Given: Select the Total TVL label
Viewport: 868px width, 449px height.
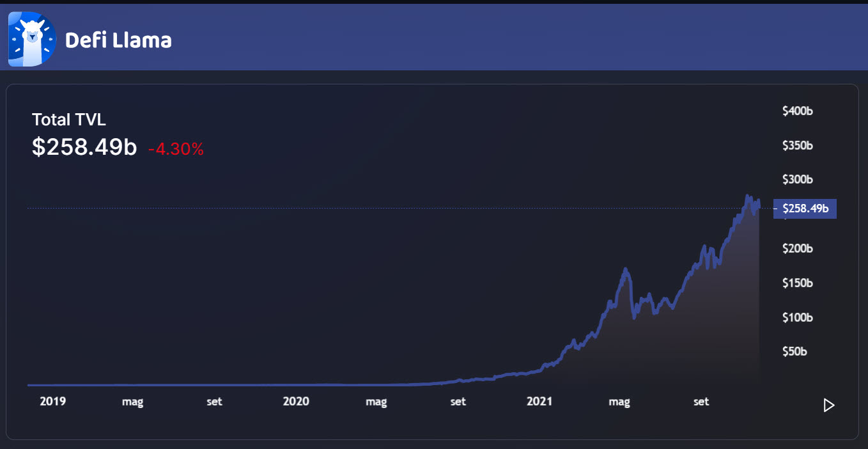Looking at the screenshot, I should [x=69, y=120].
